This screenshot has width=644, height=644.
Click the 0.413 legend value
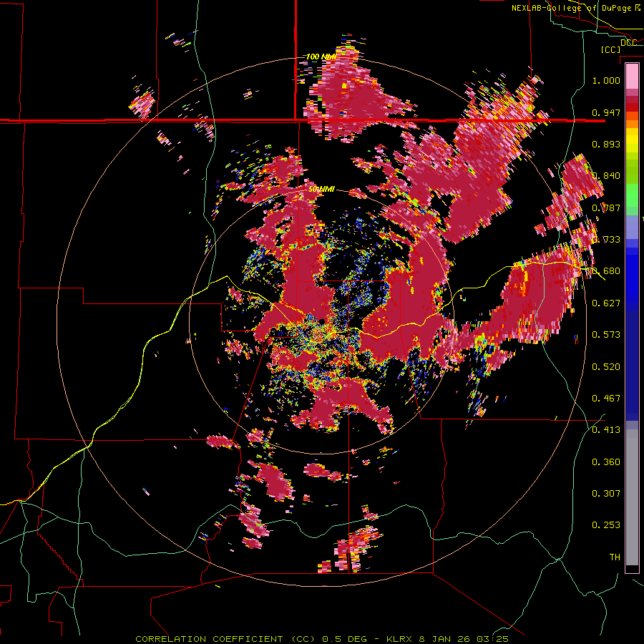pos(606,430)
